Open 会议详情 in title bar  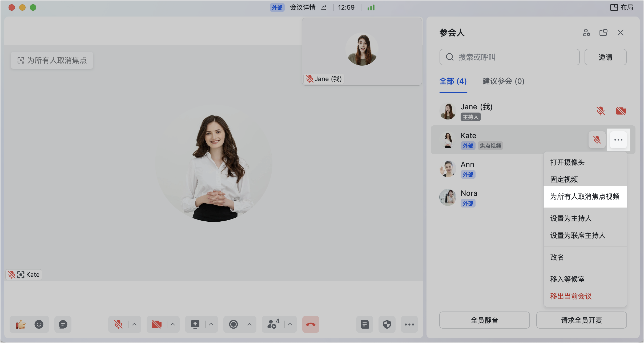pyautogui.click(x=303, y=7)
